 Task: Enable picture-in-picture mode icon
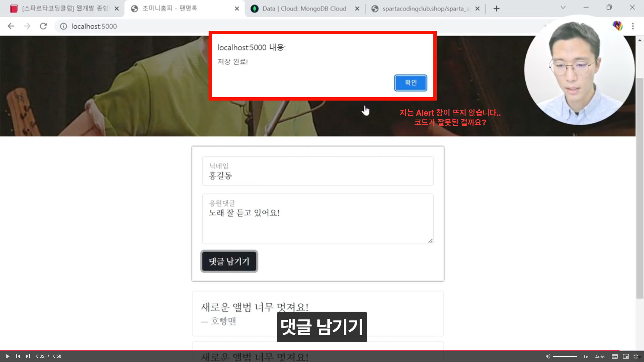[626, 356]
